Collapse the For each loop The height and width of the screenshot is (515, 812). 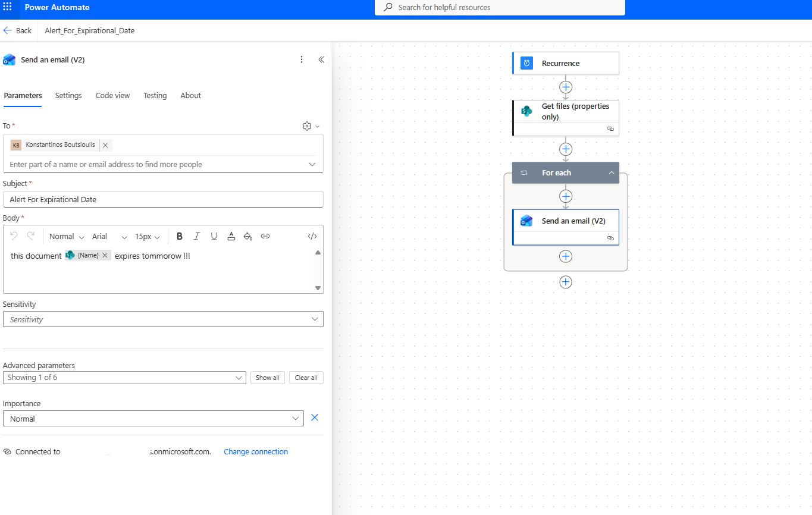(611, 173)
